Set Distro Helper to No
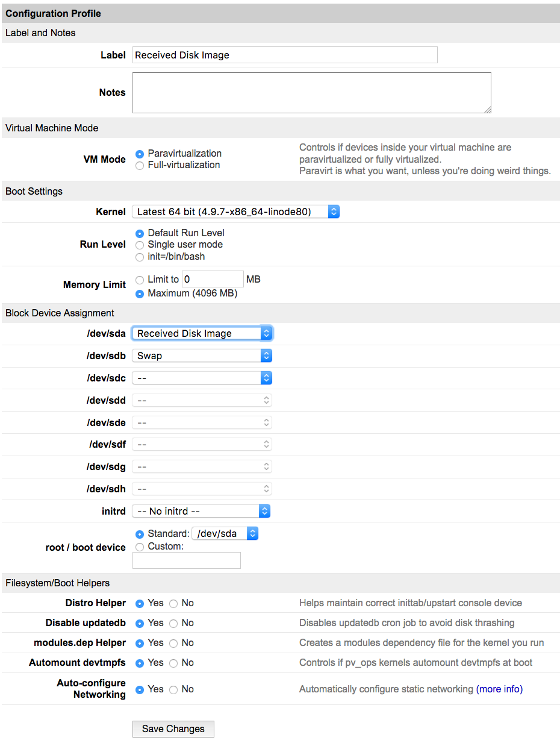 173,604
